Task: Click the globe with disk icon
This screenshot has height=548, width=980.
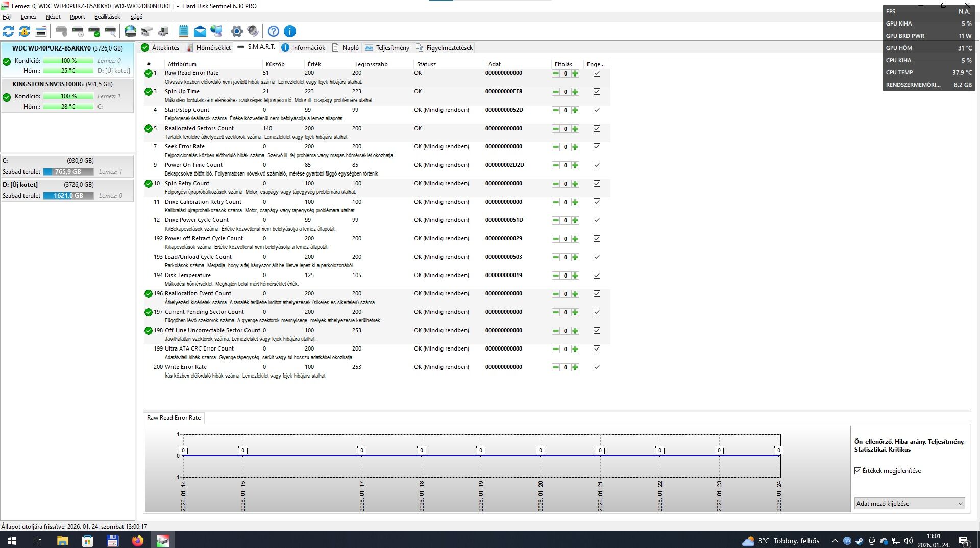Action: pos(131,31)
